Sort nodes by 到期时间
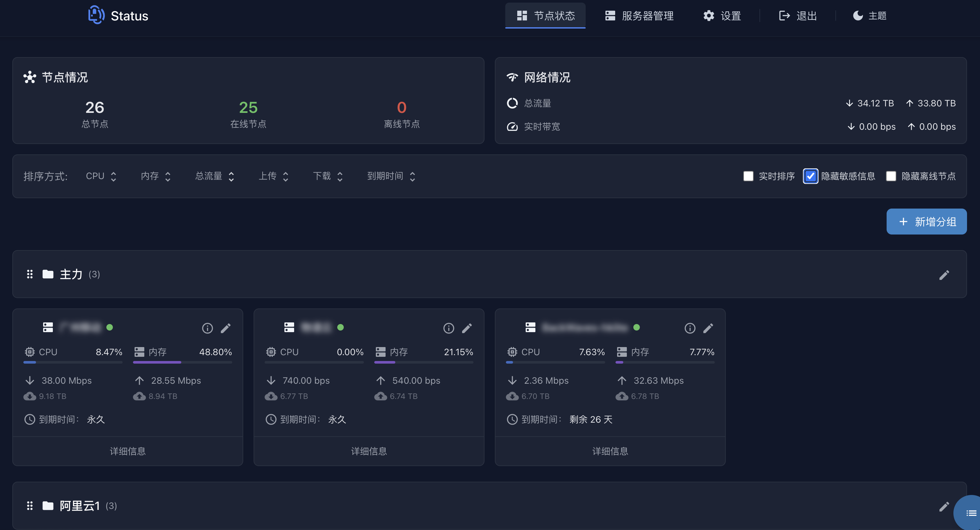 [391, 176]
